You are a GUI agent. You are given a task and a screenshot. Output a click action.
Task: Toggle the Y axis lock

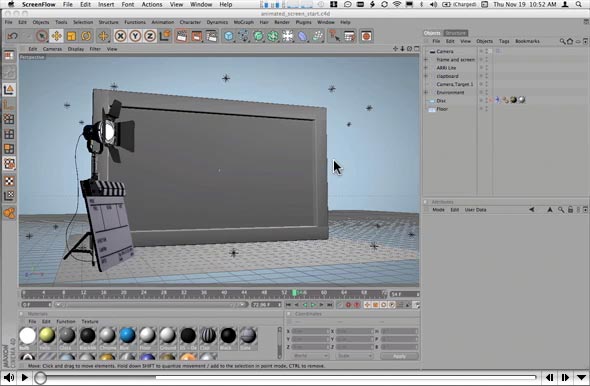point(135,36)
